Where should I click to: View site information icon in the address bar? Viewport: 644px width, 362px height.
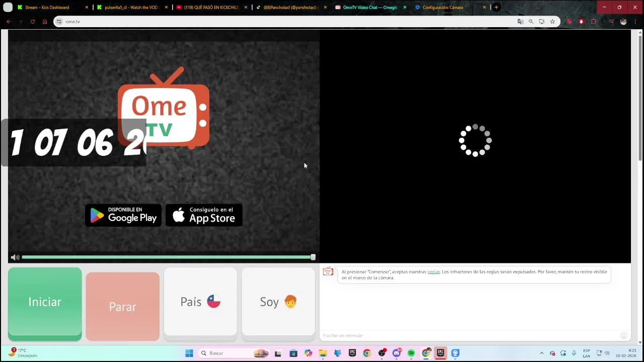point(59,22)
